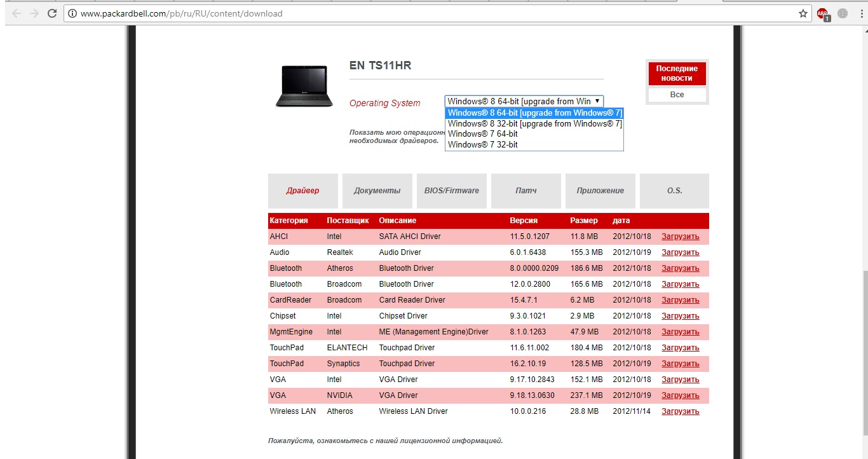Click the дата column header
Viewport: 868px width, 459px height.
tap(621, 221)
